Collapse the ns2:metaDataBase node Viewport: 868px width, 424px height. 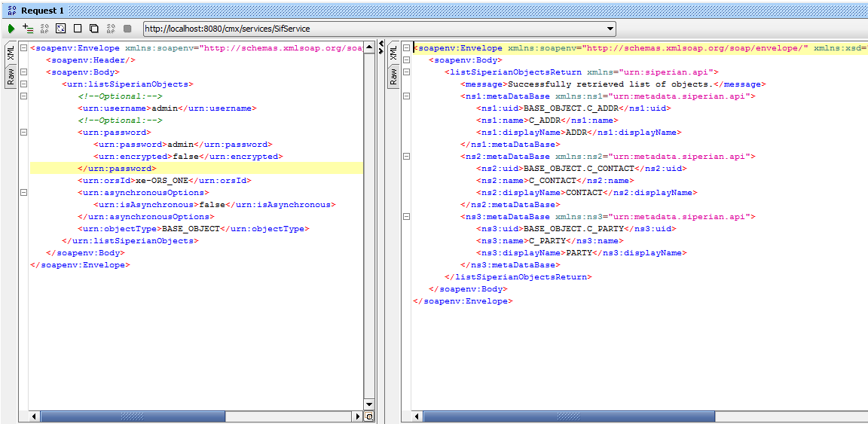pos(406,156)
